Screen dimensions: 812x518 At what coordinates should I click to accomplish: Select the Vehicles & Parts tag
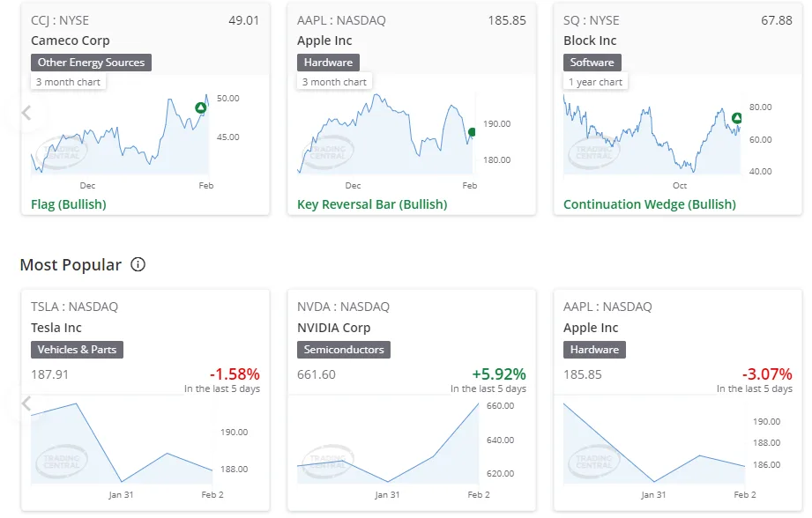pyautogui.click(x=78, y=350)
